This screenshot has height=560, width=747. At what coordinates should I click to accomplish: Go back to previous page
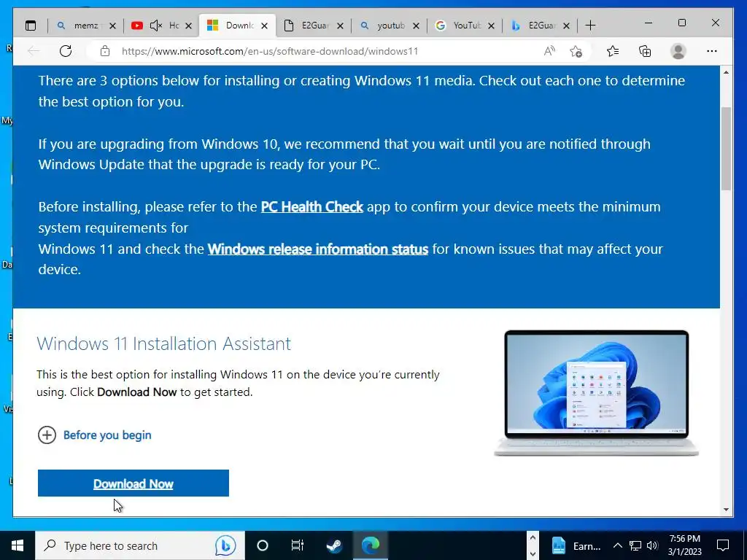tap(34, 51)
